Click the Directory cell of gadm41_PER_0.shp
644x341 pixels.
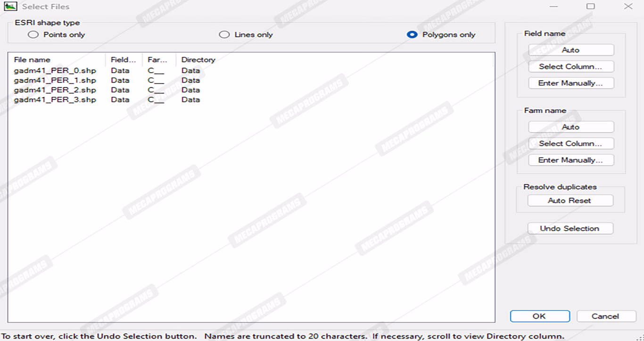click(x=191, y=71)
